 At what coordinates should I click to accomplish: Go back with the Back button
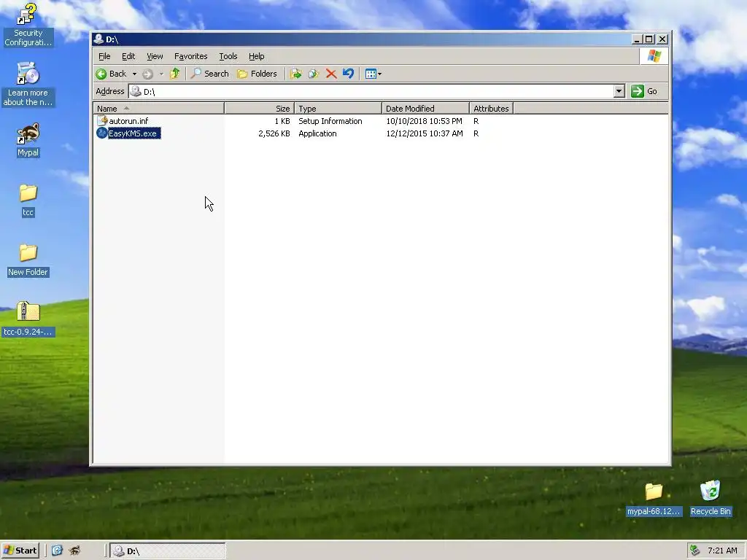point(111,74)
